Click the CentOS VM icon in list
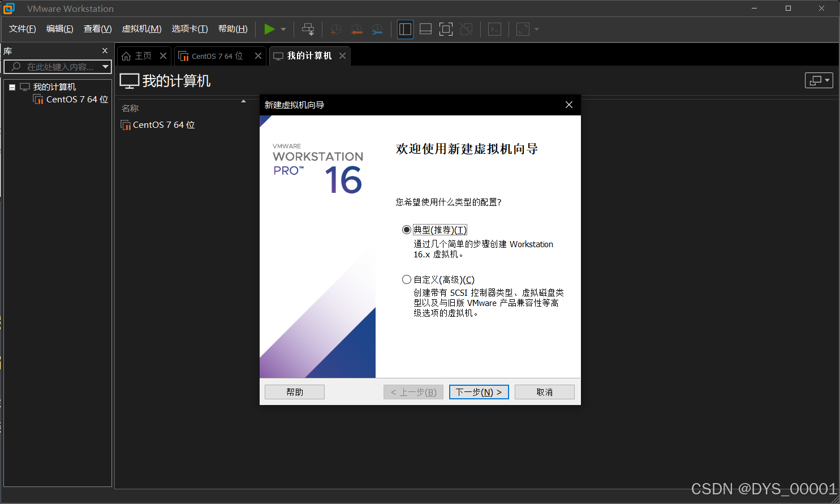 pyautogui.click(x=126, y=125)
